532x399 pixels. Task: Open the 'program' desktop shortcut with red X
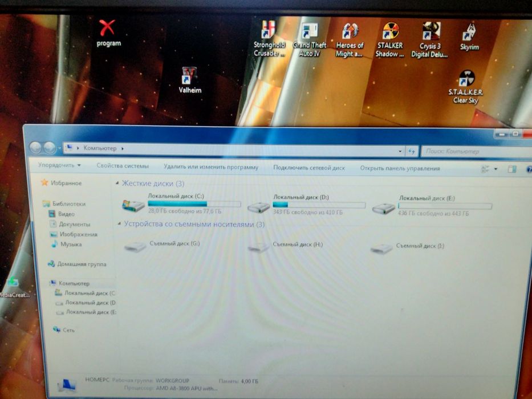[x=108, y=33]
